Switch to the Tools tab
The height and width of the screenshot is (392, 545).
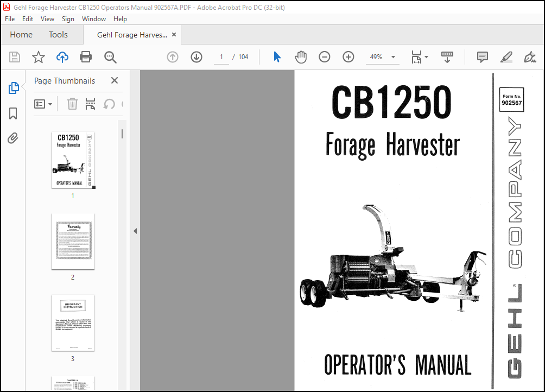coord(58,35)
